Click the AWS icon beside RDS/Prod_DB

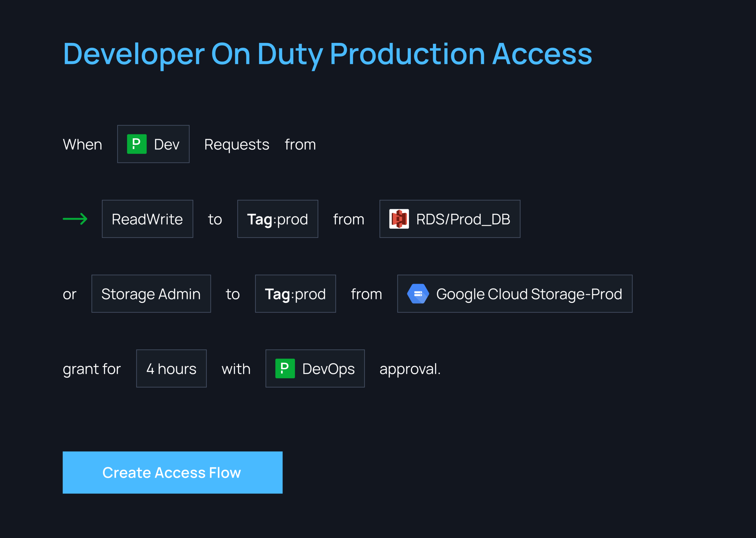point(399,219)
